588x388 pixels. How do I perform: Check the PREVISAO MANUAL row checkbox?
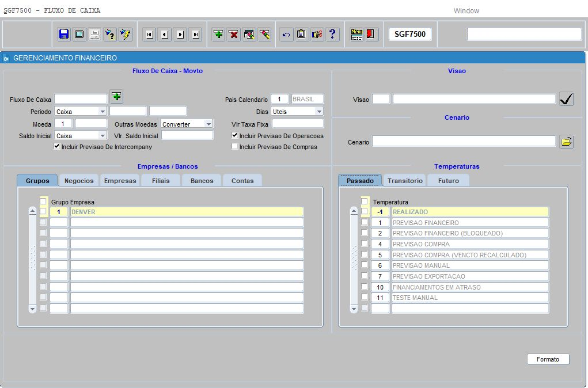(364, 265)
